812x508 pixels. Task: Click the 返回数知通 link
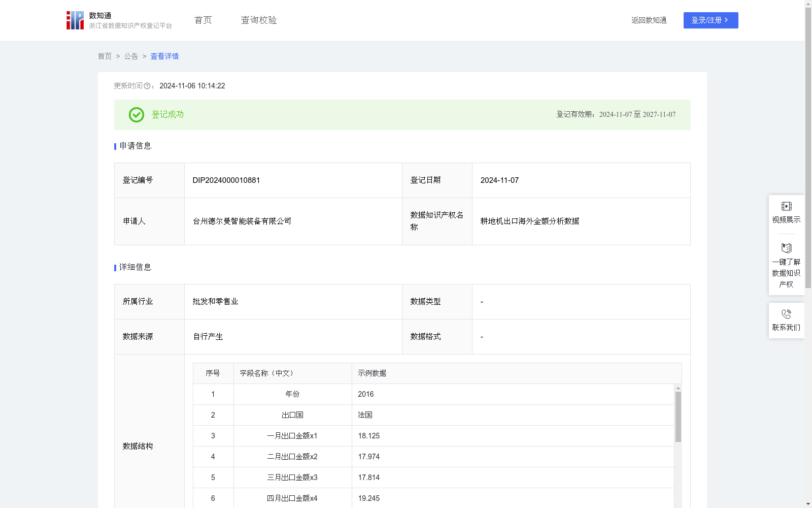(x=649, y=20)
